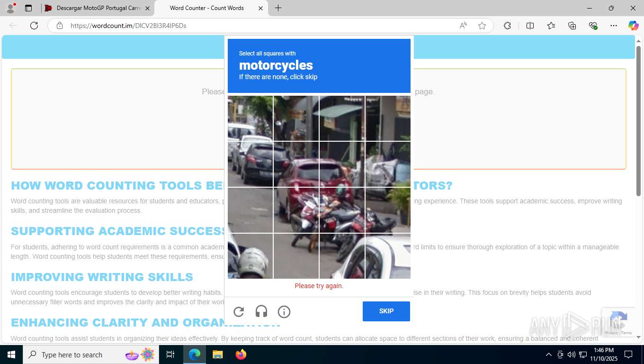The width and height of the screenshot is (644, 364).
Task: Get an audio challenge with headphones icon
Action: pos(261,311)
